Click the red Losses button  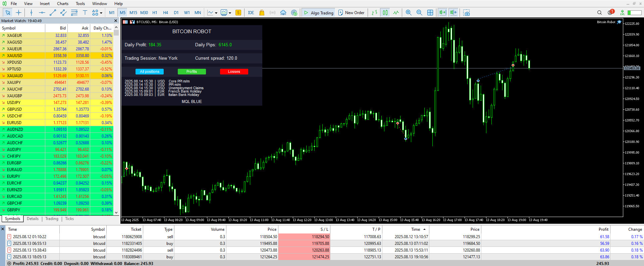click(234, 71)
